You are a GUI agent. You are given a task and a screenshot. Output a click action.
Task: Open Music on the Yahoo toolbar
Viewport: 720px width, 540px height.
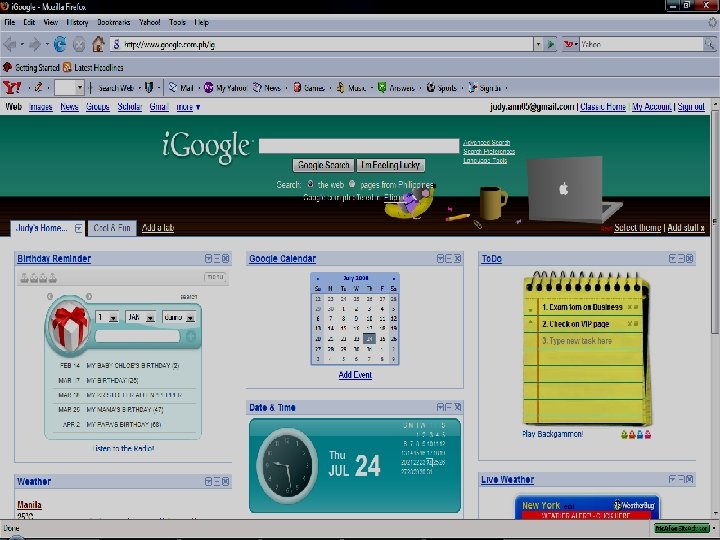click(351, 88)
